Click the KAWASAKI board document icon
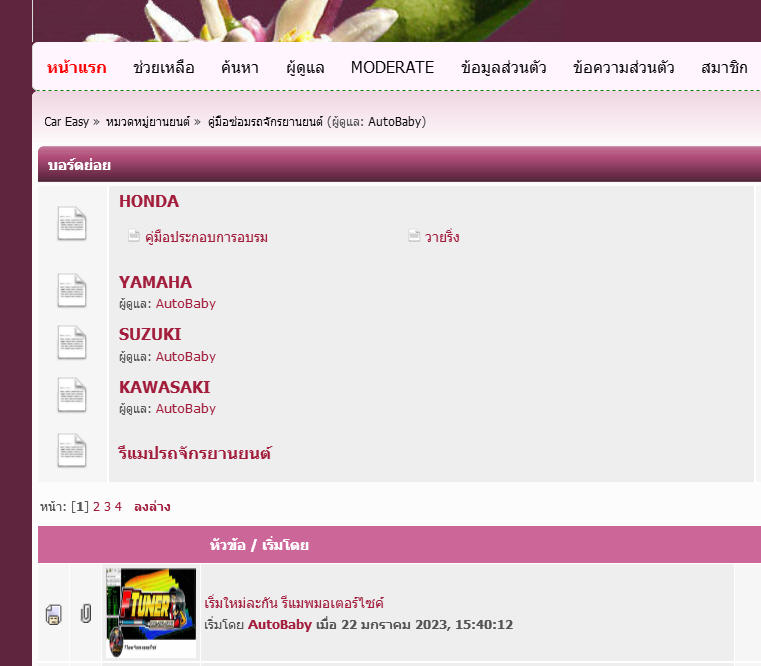This screenshot has height=666, width=761. 72,395
